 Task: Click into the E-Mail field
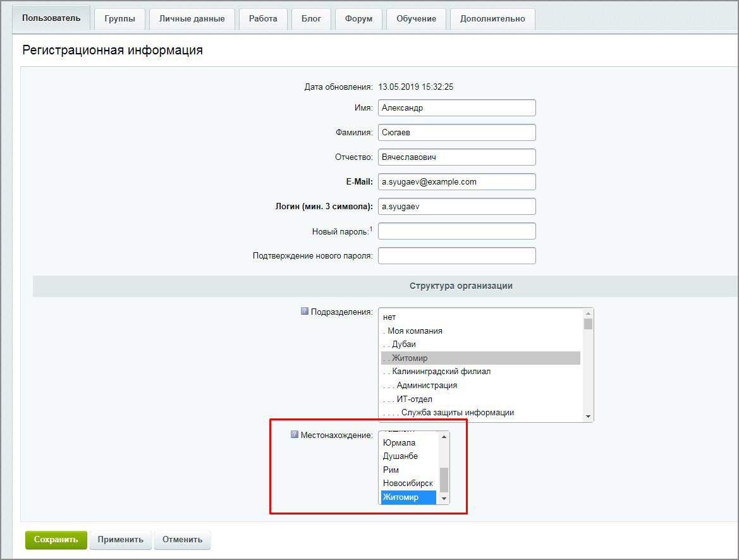point(456,181)
